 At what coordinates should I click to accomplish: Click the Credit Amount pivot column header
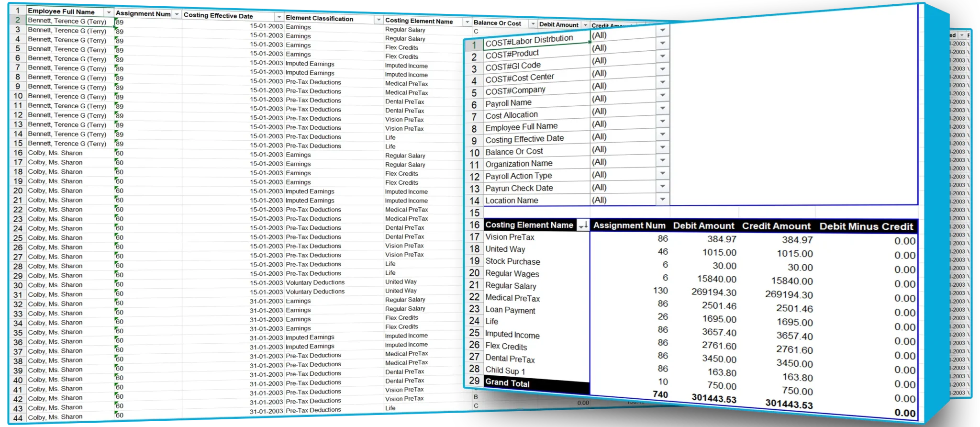(776, 226)
